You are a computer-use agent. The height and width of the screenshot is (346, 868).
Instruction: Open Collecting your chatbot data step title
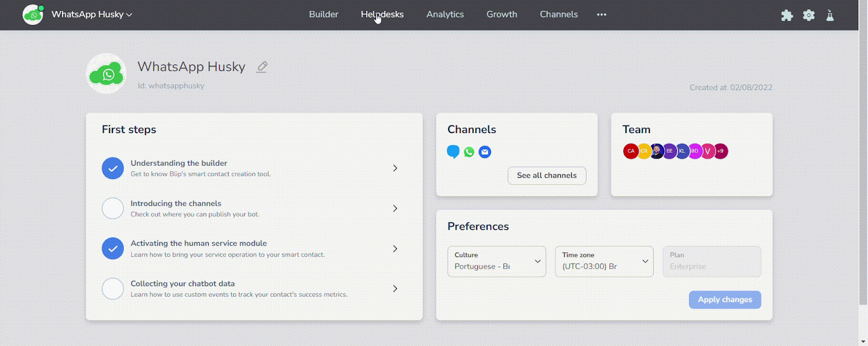183,284
